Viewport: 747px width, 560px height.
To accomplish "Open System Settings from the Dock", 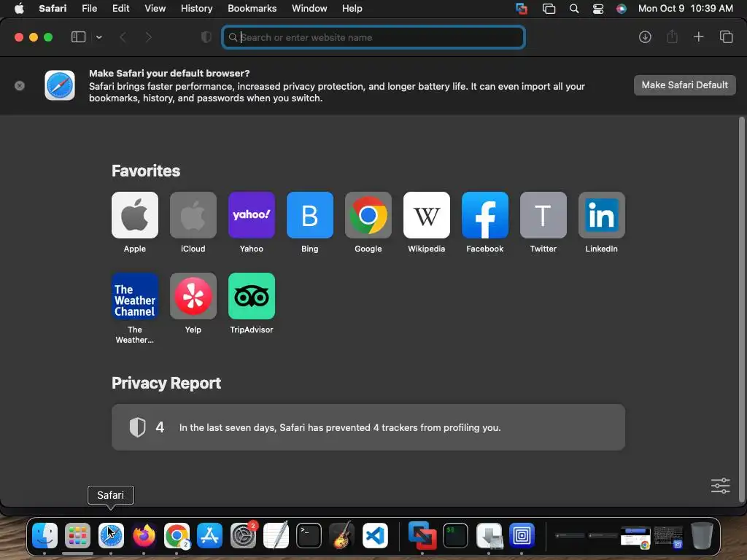I will [243, 535].
